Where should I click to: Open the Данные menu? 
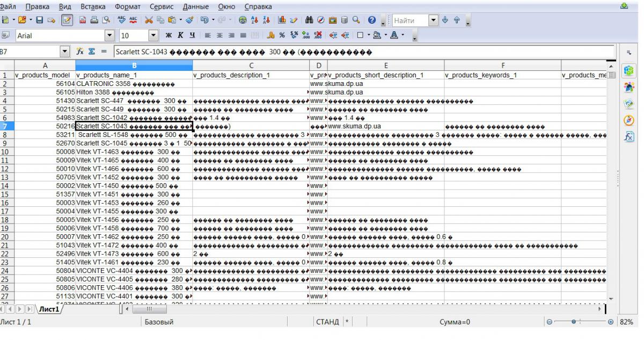click(x=196, y=6)
